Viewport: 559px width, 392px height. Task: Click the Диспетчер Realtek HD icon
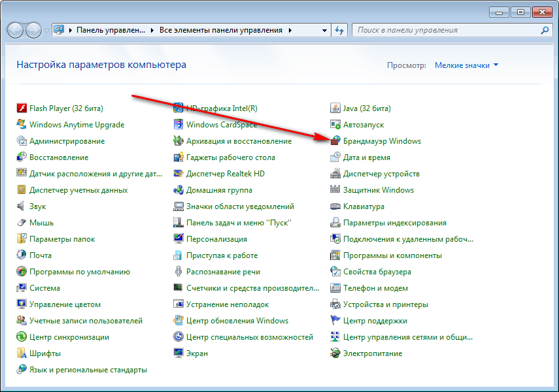178,174
